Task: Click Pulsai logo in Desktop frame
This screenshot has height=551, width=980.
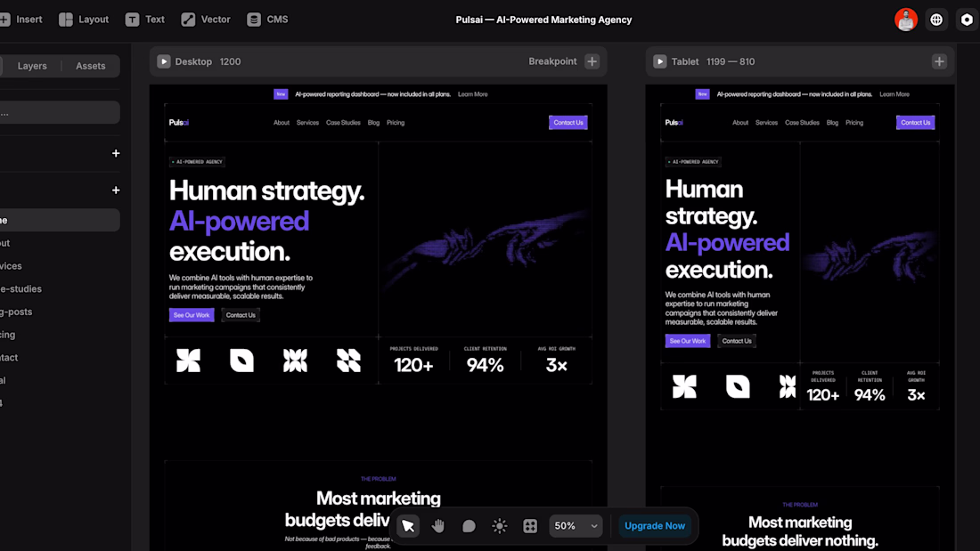Action: pos(179,123)
